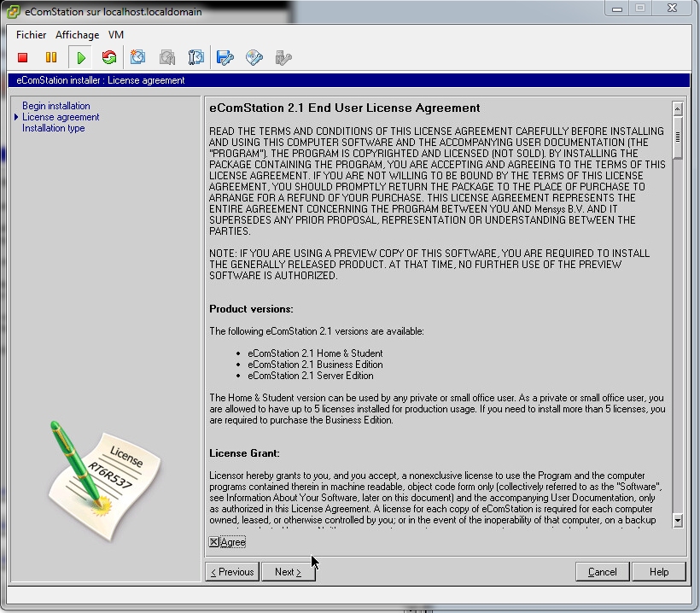Pause the virtual machine
Viewport: 700px width, 613px height.
pyautogui.click(x=51, y=58)
